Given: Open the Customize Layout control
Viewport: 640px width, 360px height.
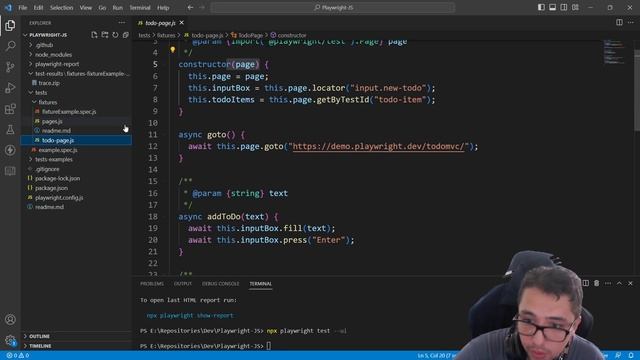Looking at the screenshot, I should (x=575, y=7).
